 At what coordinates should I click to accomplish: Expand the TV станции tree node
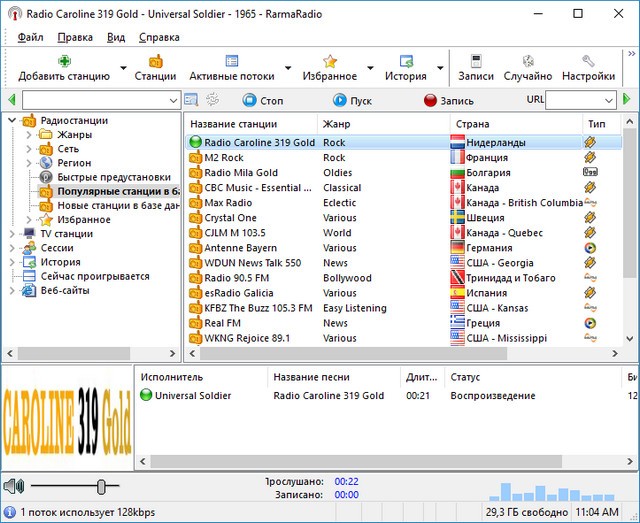pyautogui.click(x=13, y=234)
